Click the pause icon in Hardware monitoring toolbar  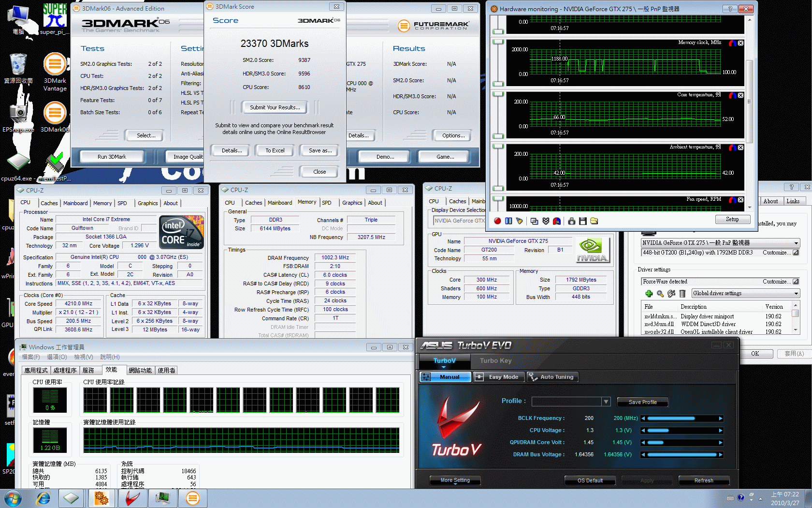point(508,221)
